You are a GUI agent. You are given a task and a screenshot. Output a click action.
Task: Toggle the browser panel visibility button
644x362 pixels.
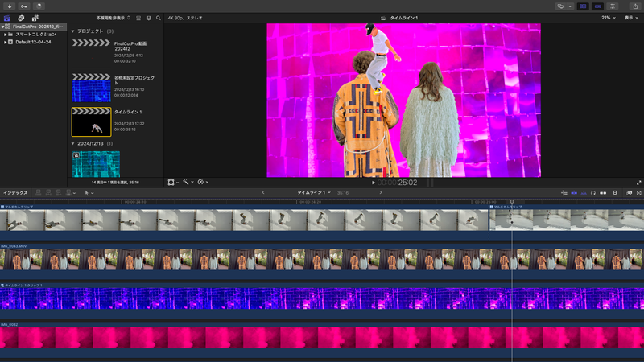coord(583,6)
